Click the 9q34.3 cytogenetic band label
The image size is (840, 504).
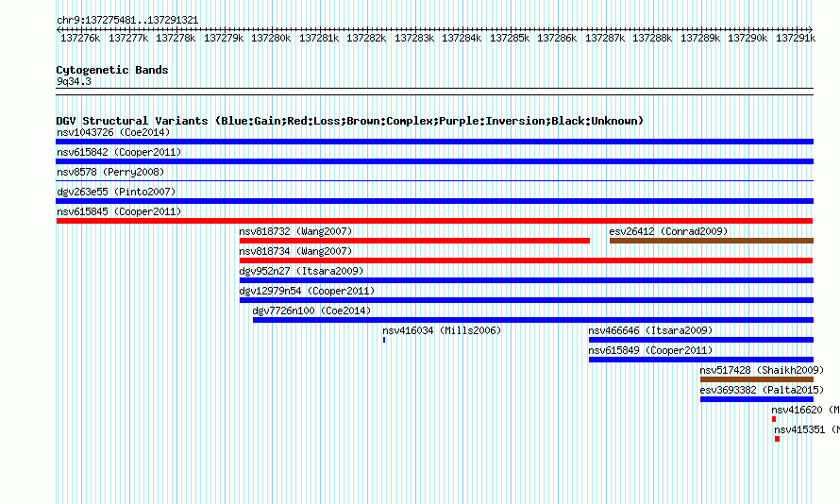click(74, 81)
